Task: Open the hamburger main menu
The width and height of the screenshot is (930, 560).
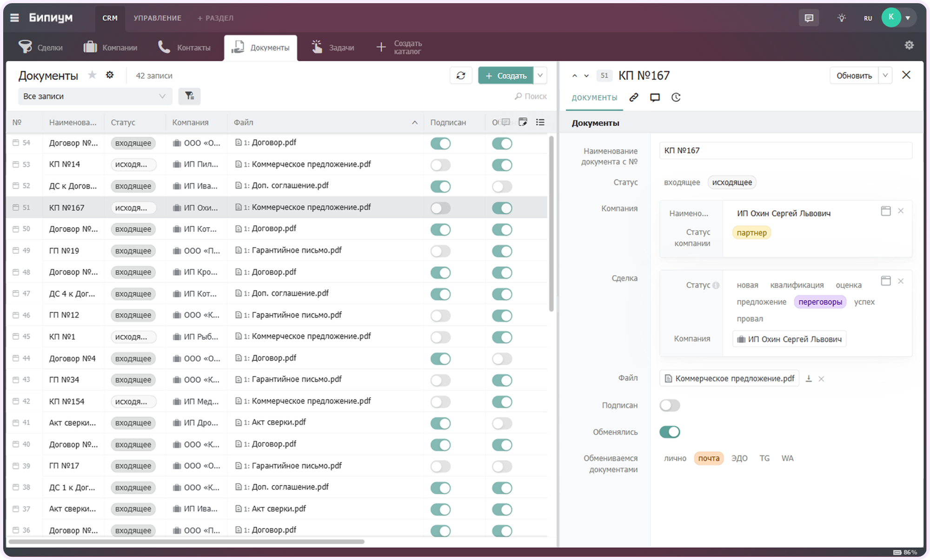Action: coord(14,18)
